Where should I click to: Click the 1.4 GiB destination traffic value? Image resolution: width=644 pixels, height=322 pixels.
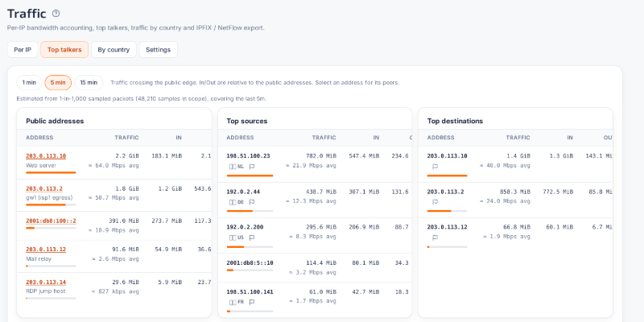click(x=518, y=156)
